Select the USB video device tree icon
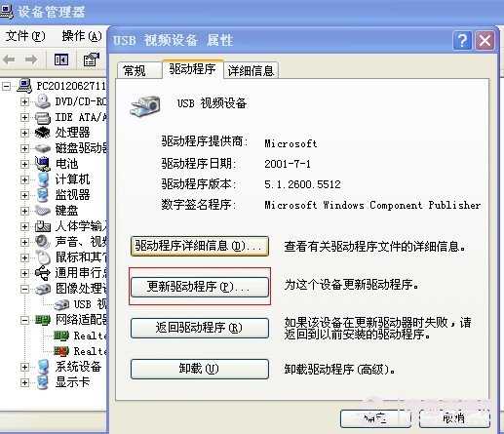The height and width of the screenshot is (434, 504). tap(61, 304)
